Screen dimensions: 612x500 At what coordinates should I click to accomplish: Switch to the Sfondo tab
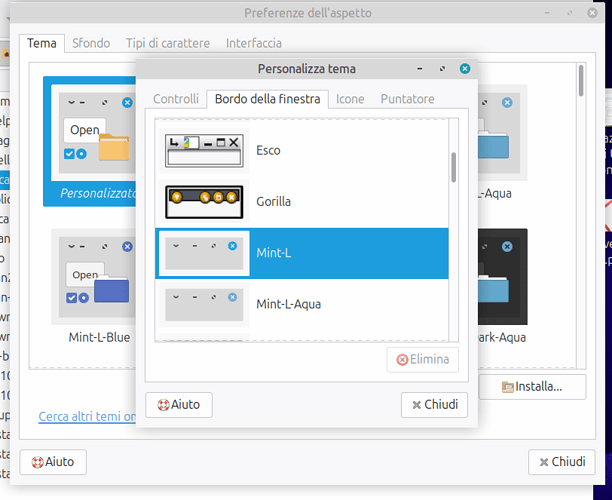tap(92, 43)
